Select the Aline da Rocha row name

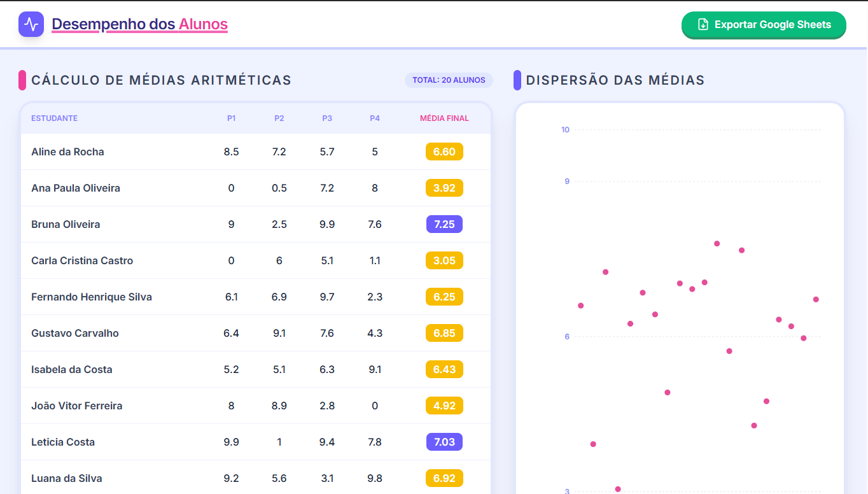67,152
